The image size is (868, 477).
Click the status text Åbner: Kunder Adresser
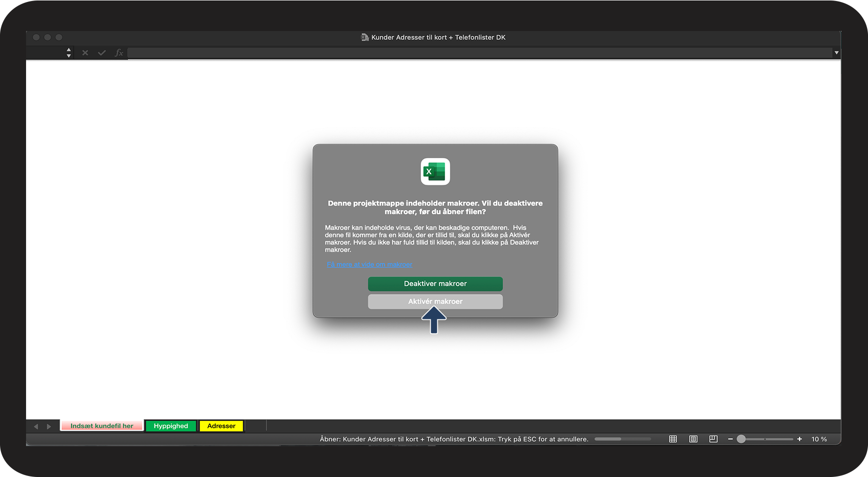tap(454, 439)
